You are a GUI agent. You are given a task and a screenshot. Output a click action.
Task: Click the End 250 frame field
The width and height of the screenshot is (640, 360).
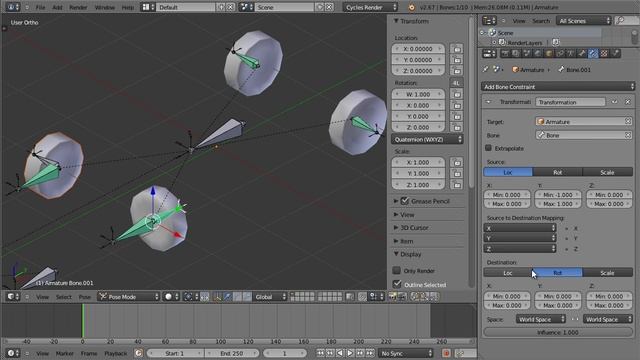(x=232, y=353)
